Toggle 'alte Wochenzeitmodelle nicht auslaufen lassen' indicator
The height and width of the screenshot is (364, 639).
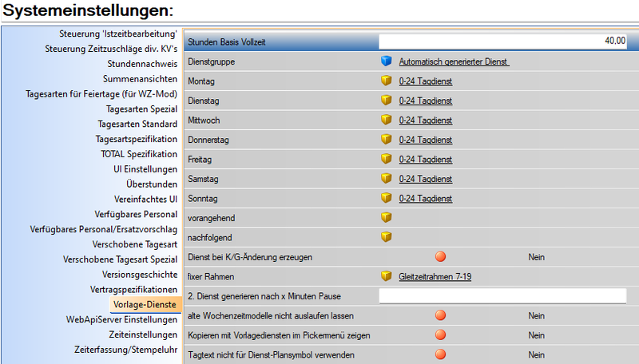click(x=441, y=315)
